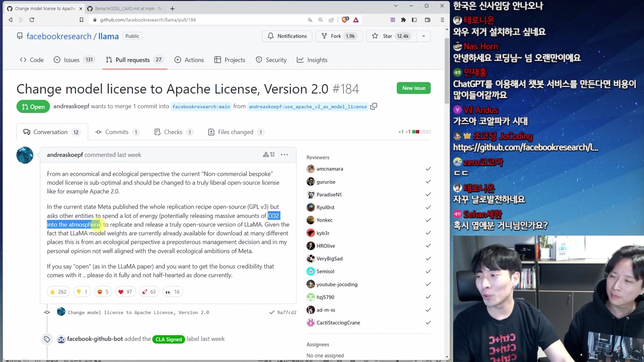Open a new browser tab with plus
Image resolution: width=644 pixels, height=362 pixels.
172,8
